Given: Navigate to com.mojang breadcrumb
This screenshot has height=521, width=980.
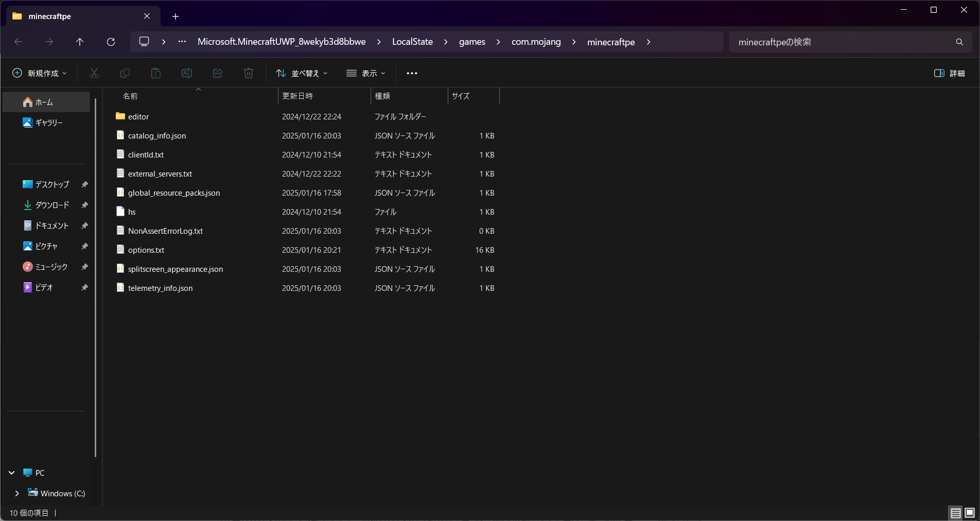Looking at the screenshot, I should pos(536,42).
